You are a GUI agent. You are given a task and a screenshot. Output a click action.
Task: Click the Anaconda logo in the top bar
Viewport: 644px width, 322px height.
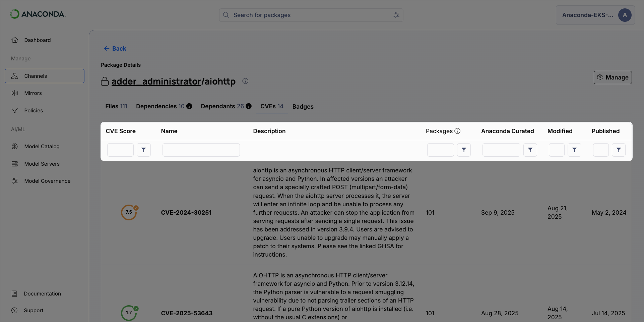(38, 14)
